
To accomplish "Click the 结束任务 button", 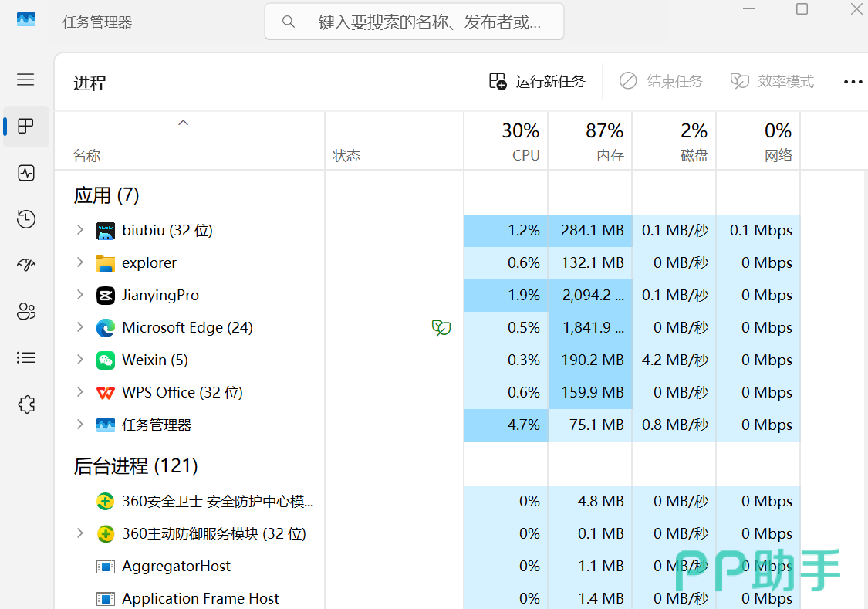I will click(660, 81).
